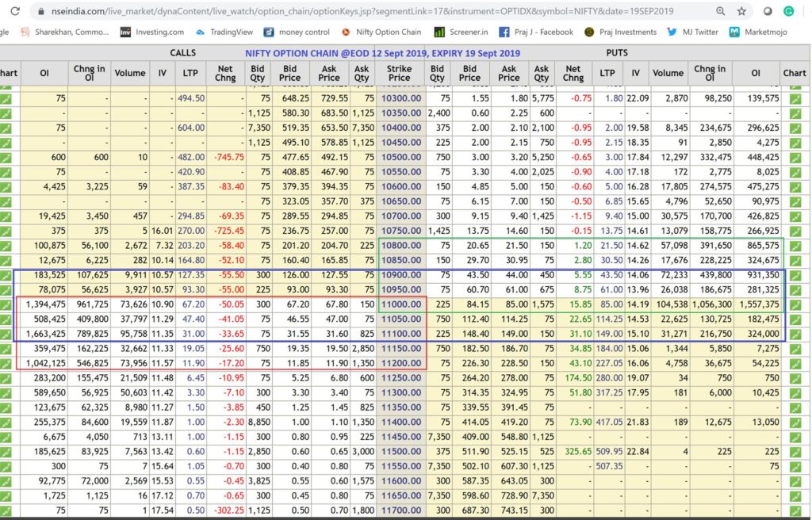Open calls chart icon for strike 11150.00
812x520 pixels.
coord(6,349)
